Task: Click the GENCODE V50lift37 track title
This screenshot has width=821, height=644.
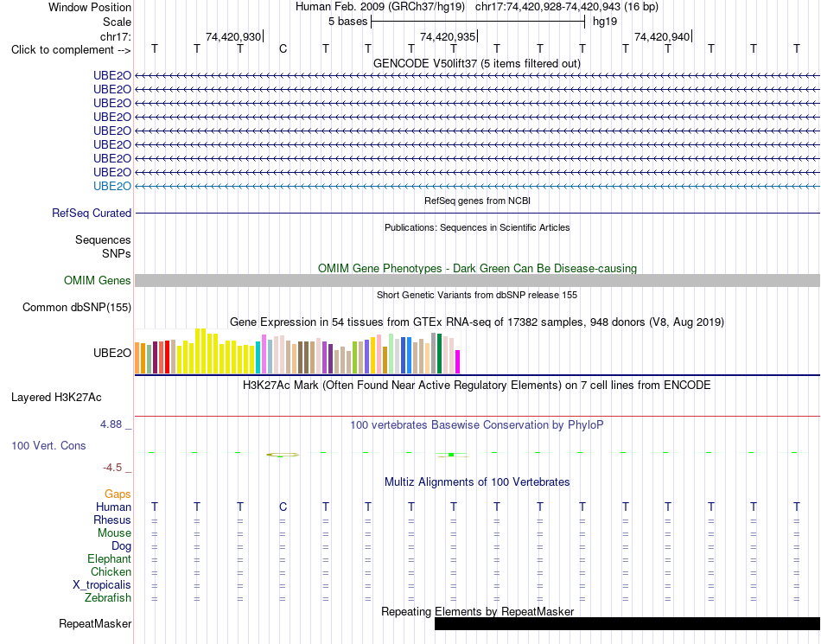Action: click(x=477, y=63)
